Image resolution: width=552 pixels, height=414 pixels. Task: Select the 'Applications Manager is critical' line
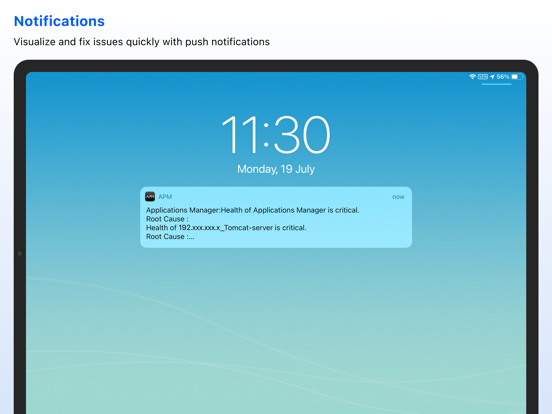(x=252, y=210)
